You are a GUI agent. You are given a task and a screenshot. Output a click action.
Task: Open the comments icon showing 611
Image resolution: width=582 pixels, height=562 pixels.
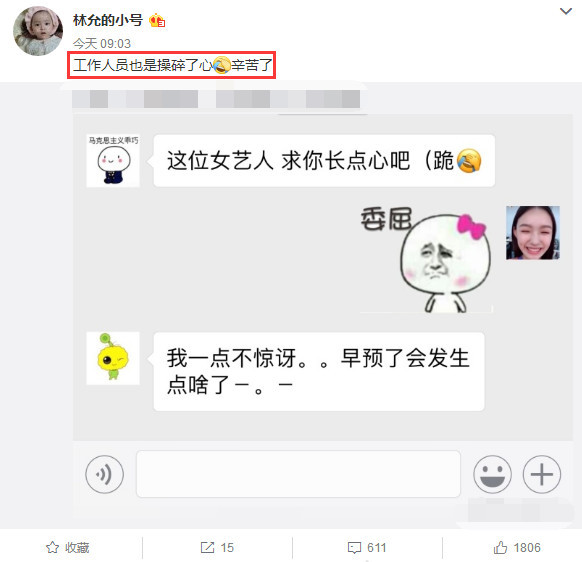pyautogui.click(x=354, y=548)
